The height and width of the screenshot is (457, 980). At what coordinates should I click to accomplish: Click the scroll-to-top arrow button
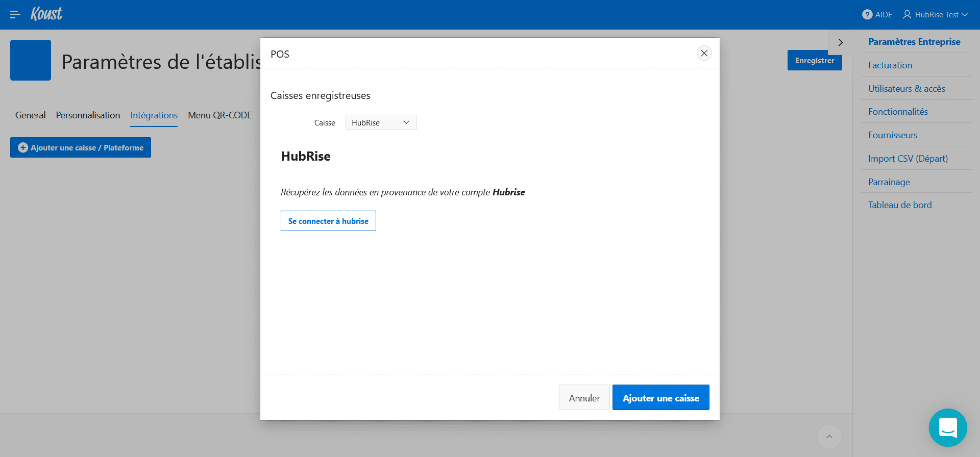pyautogui.click(x=829, y=437)
